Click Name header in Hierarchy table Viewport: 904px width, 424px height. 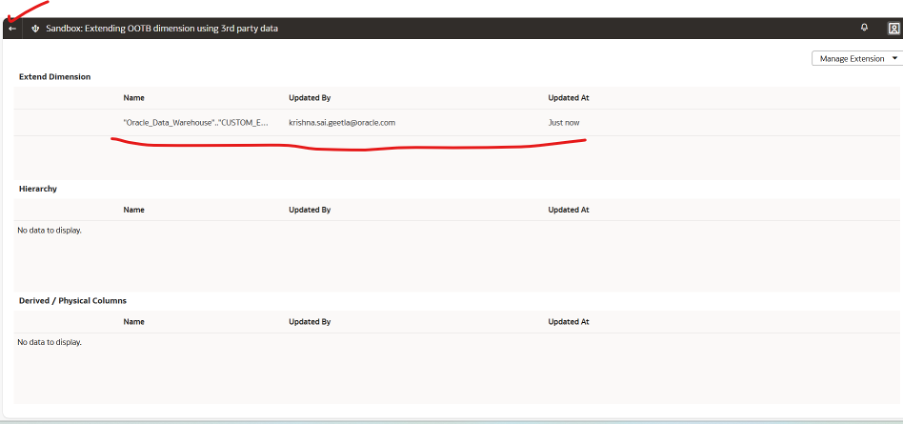coord(134,210)
